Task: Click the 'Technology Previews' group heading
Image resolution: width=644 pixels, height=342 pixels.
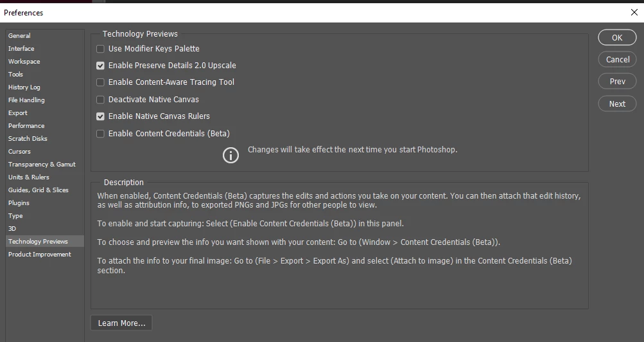Action: point(140,33)
